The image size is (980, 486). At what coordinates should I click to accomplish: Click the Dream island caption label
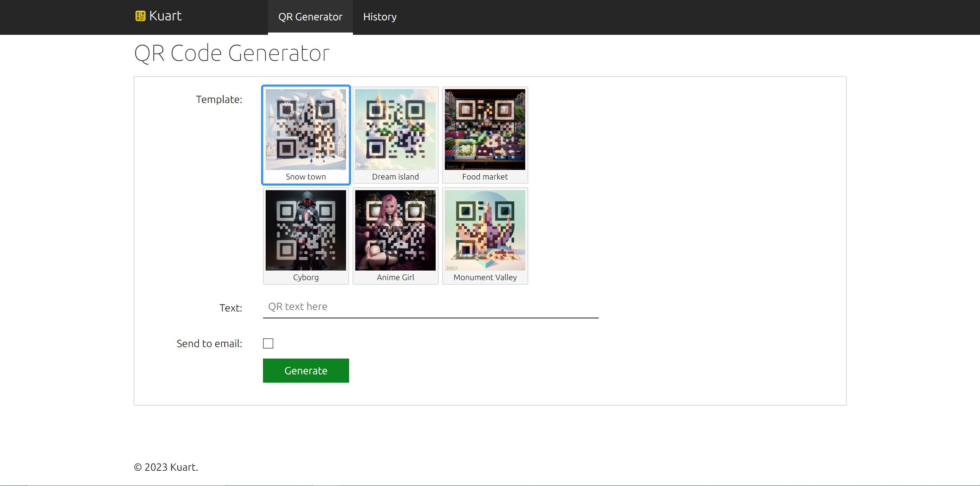[x=395, y=177]
